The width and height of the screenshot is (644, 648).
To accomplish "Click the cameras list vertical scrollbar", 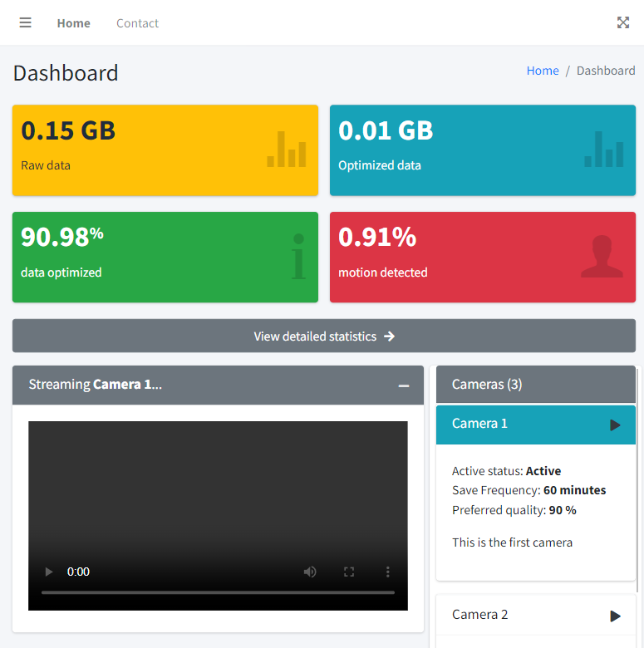I will (638, 479).
